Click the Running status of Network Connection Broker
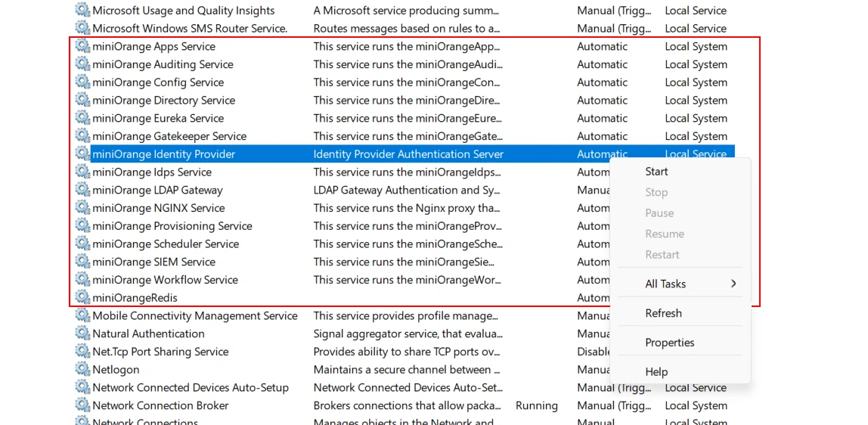The width and height of the screenshot is (868, 425). [x=536, y=405]
